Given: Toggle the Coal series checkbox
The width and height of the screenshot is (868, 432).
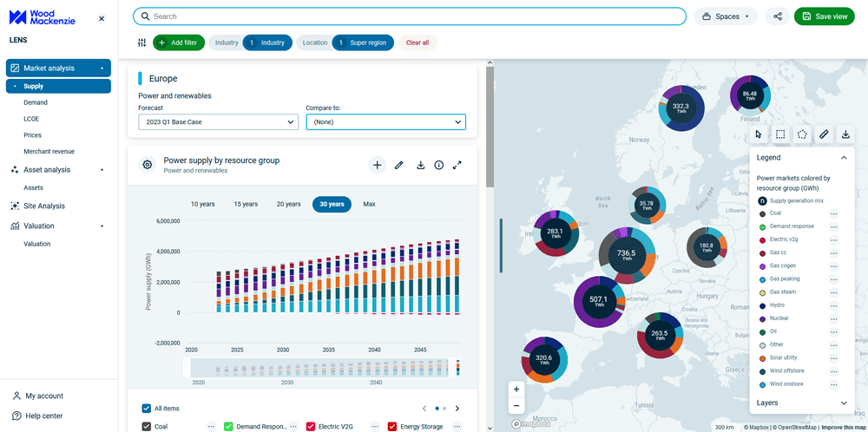Looking at the screenshot, I should tap(146, 427).
